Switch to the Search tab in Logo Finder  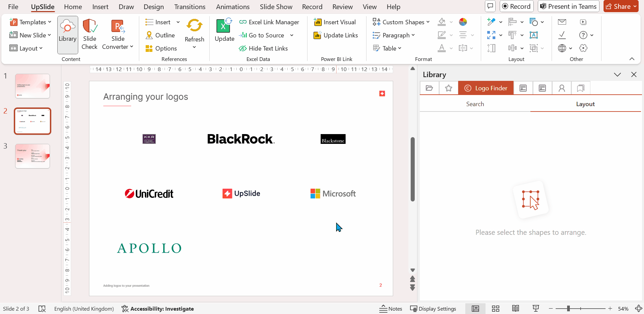475,104
